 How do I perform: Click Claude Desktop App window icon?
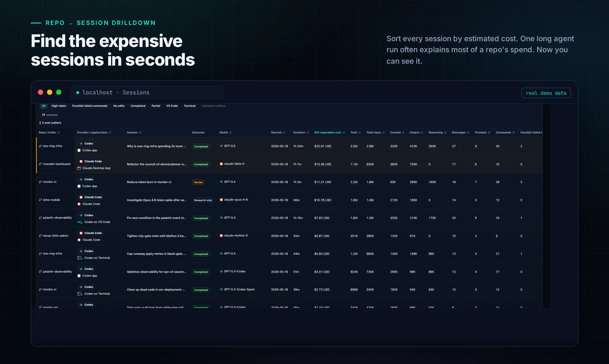[x=79, y=168]
